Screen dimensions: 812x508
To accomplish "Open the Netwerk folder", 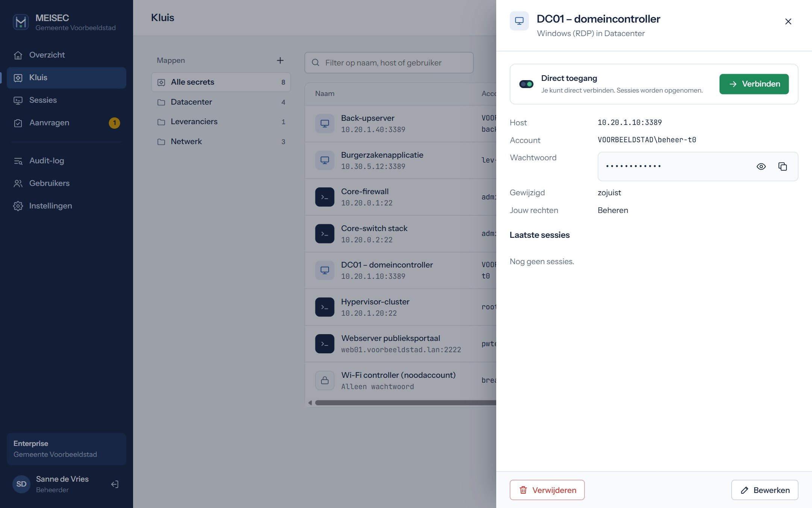I will coord(221,141).
